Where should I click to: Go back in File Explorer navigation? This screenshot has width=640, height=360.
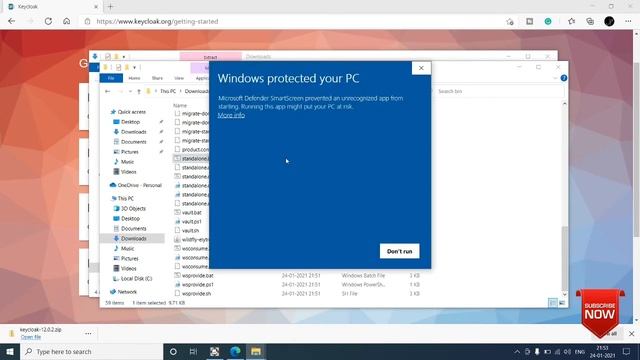(108, 91)
